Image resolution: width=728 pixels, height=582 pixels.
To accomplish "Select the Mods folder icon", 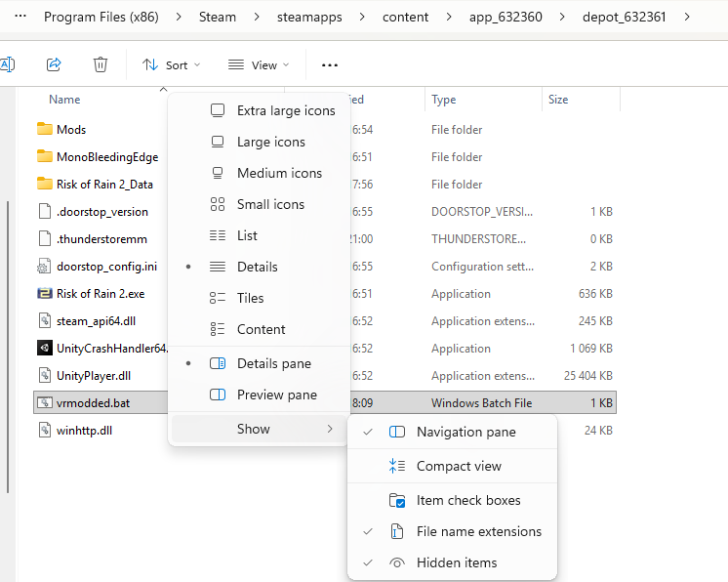I will (45, 129).
